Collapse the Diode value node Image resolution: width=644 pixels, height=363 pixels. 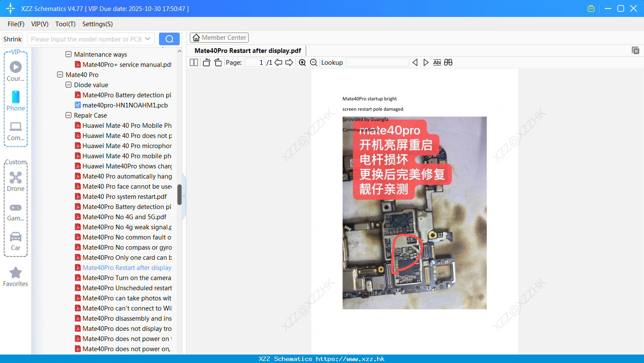69,85
